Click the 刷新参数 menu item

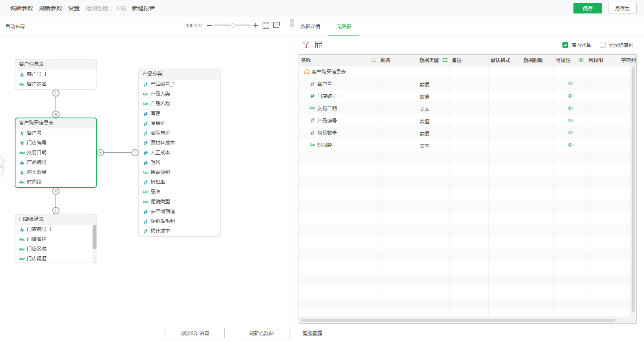pyautogui.click(x=51, y=8)
